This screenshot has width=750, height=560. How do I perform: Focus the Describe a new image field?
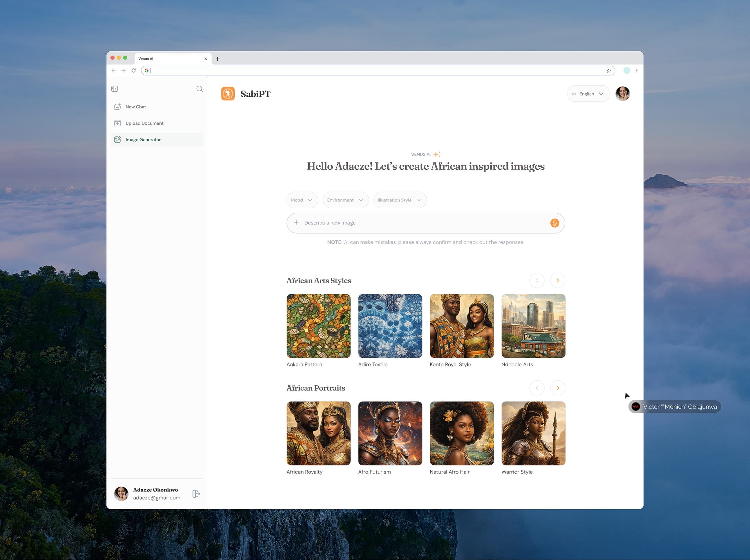[x=426, y=223]
